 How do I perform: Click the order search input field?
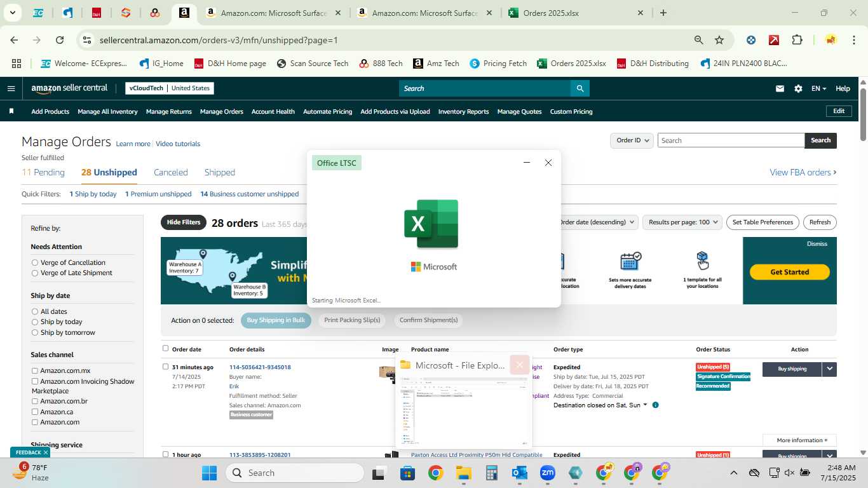point(731,140)
